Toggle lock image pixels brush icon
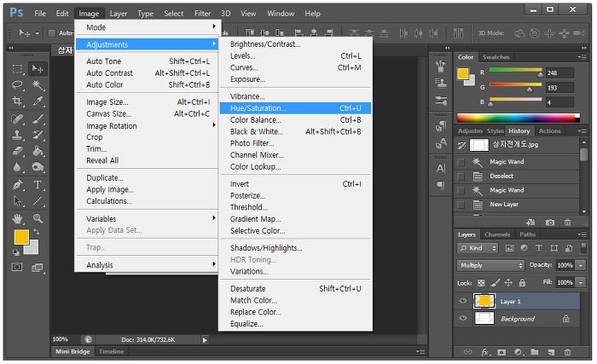Screen dimensions: 597x364 pyautogui.click(x=495, y=283)
